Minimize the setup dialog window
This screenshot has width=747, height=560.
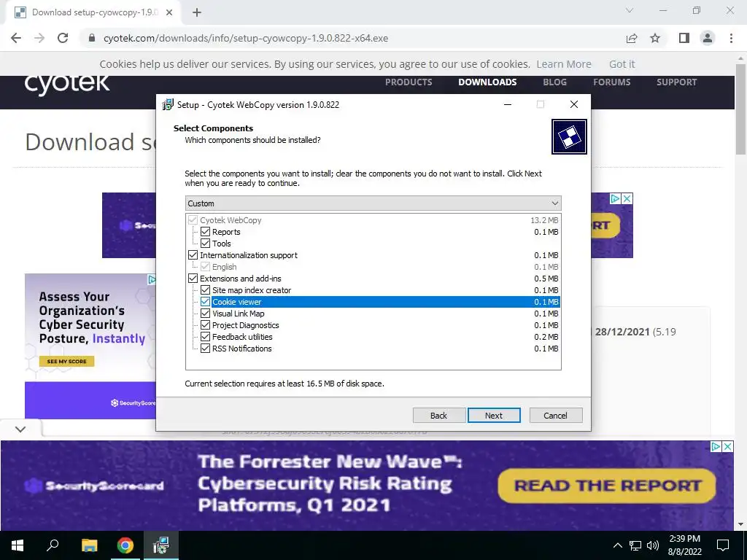[x=508, y=104]
